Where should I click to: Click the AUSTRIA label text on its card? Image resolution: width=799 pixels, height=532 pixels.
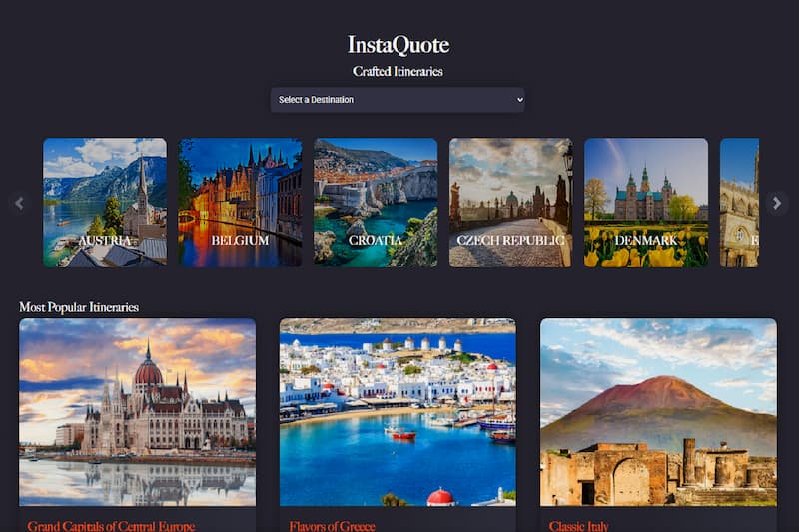tap(105, 241)
